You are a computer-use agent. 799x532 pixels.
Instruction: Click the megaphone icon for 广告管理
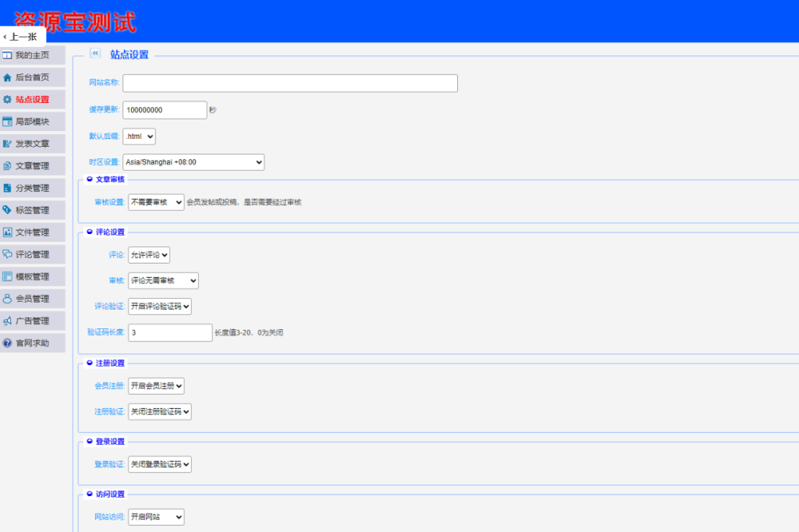coord(8,321)
